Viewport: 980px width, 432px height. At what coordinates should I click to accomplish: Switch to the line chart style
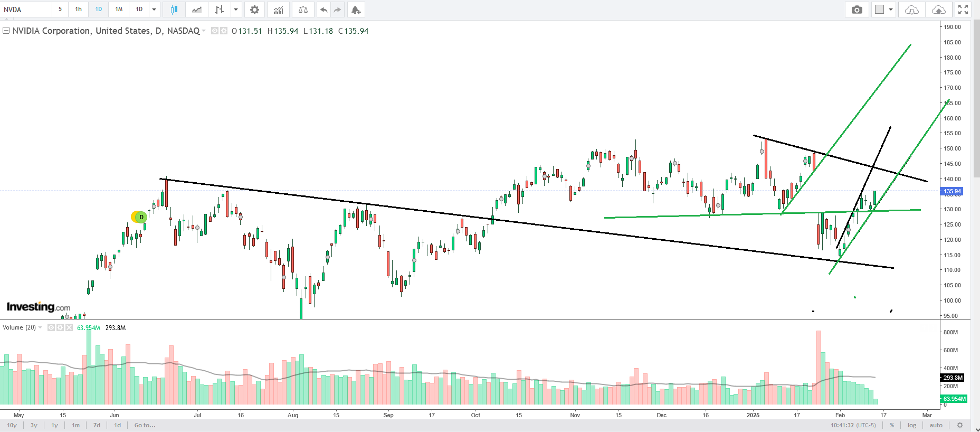click(196, 10)
